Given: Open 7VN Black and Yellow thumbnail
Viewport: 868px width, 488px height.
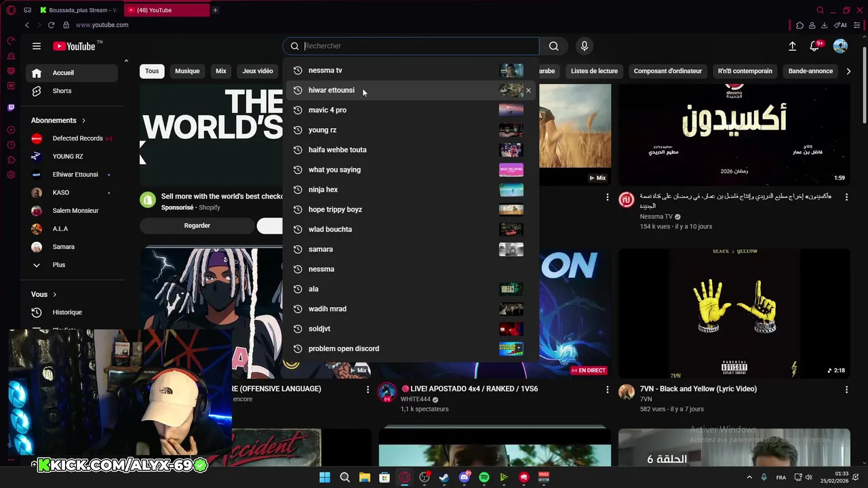Looking at the screenshot, I should [x=734, y=314].
